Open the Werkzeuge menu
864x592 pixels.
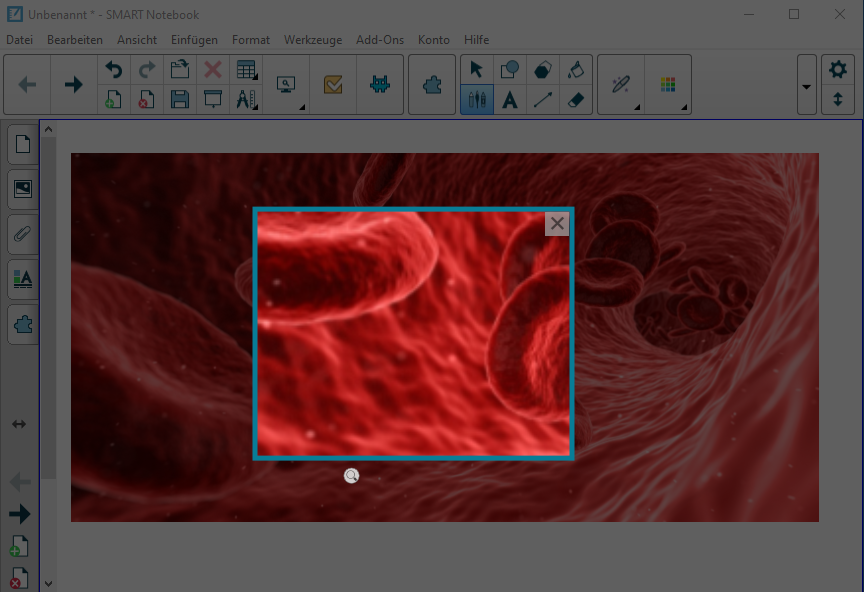coord(312,40)
